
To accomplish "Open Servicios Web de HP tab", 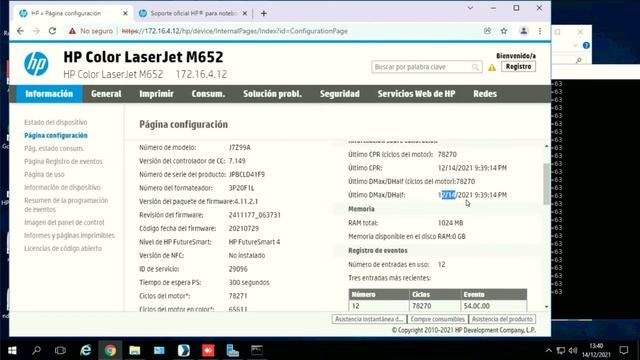I will (416, 94).
